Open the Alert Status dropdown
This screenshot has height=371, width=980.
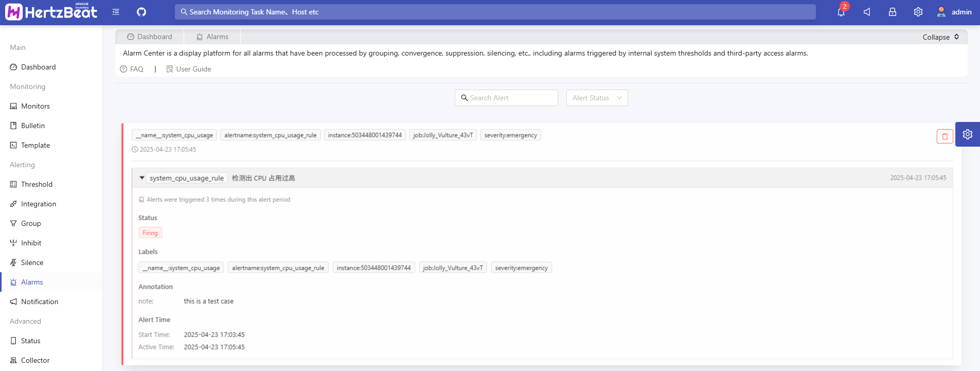[597, 98]
